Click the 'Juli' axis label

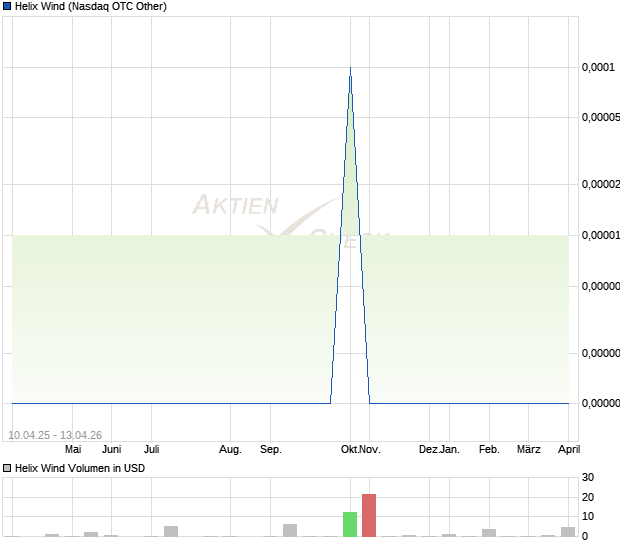(x=151, y=449)
